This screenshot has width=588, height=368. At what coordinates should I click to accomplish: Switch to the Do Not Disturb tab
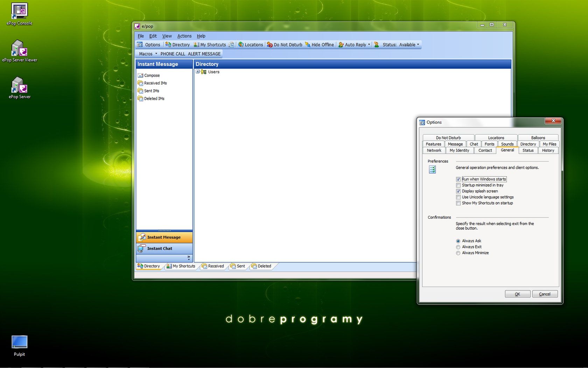pyautogui.click(x=448, y=138)
